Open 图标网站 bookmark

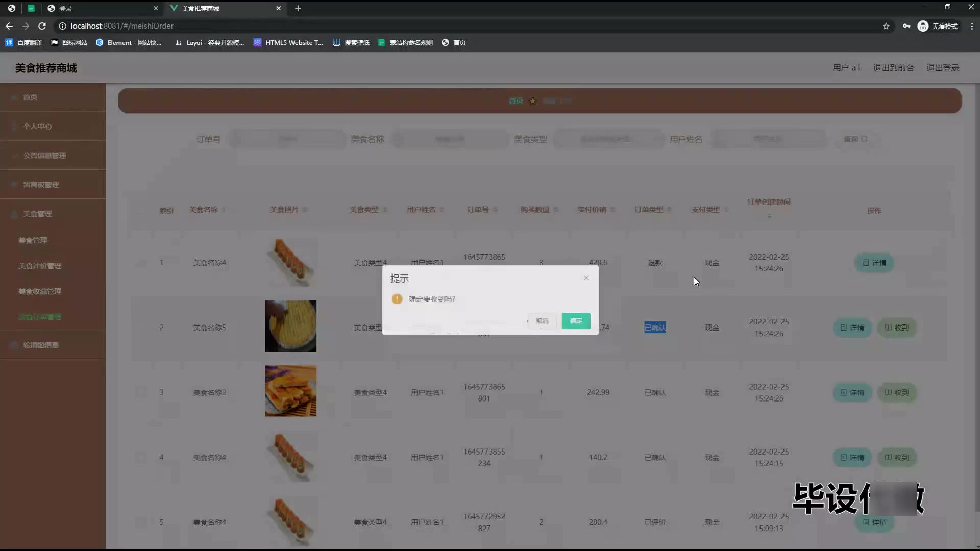tap(69, 43)
